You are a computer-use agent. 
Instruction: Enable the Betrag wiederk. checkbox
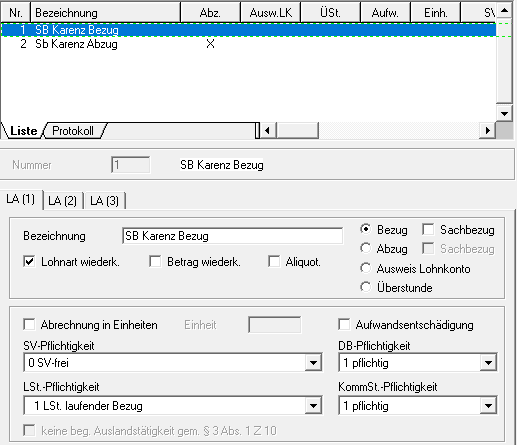pyautogui.click(x=155, y=262)
